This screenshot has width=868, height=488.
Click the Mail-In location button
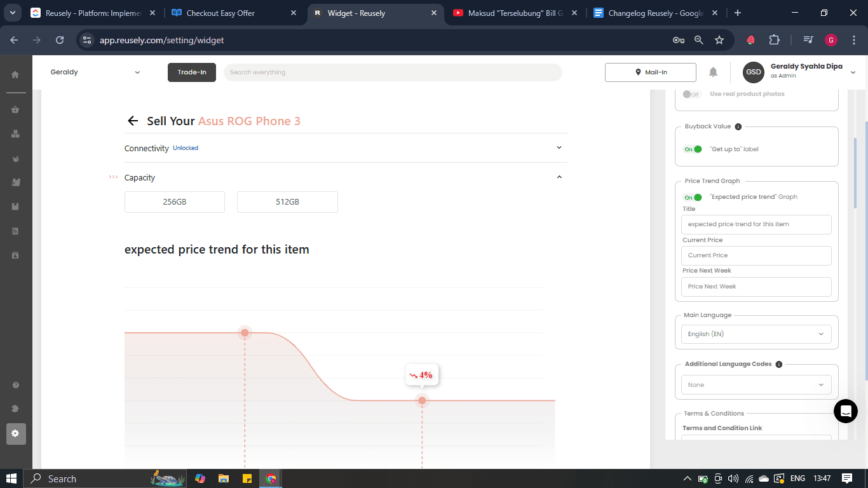click(x=651, y=72)
